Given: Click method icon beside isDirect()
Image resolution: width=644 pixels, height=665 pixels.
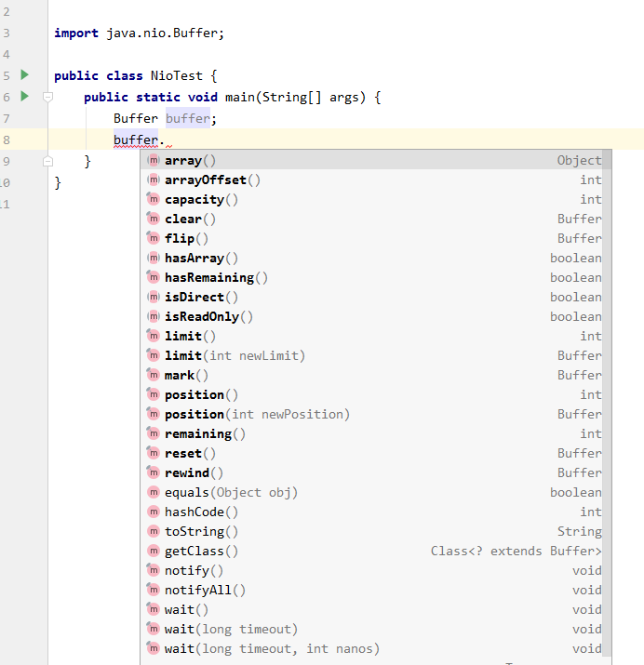Looking at the screenshot, I should tap(154, 297).
